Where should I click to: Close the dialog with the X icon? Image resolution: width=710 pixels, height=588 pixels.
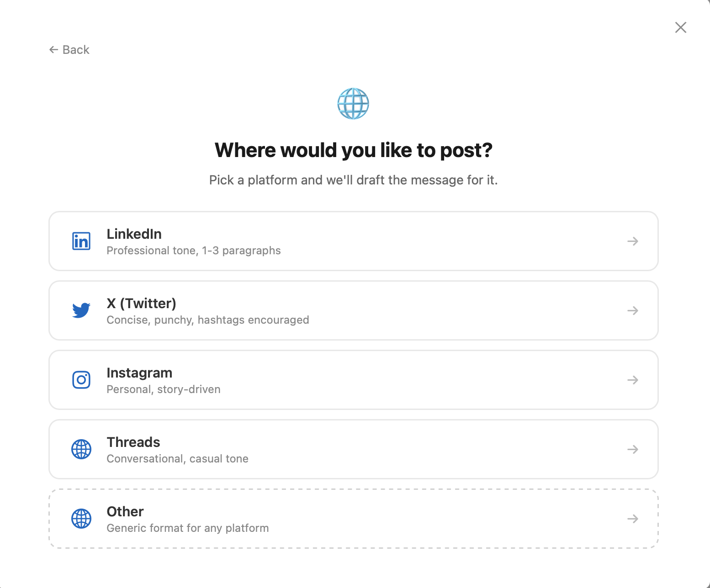tap(681, 27)
